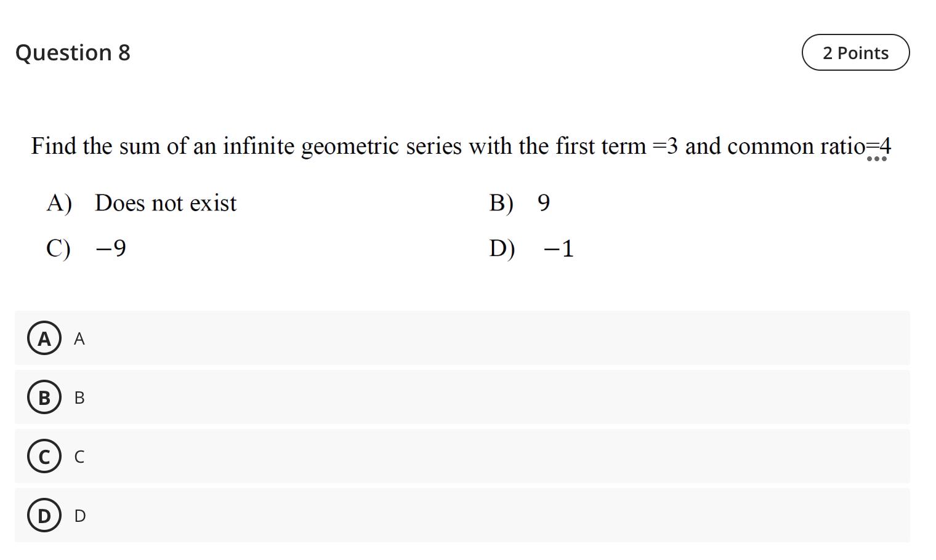Viewport: 936px width, 560px height.
Task: Click the answer row labeled D
Action: tap(431, 516)
